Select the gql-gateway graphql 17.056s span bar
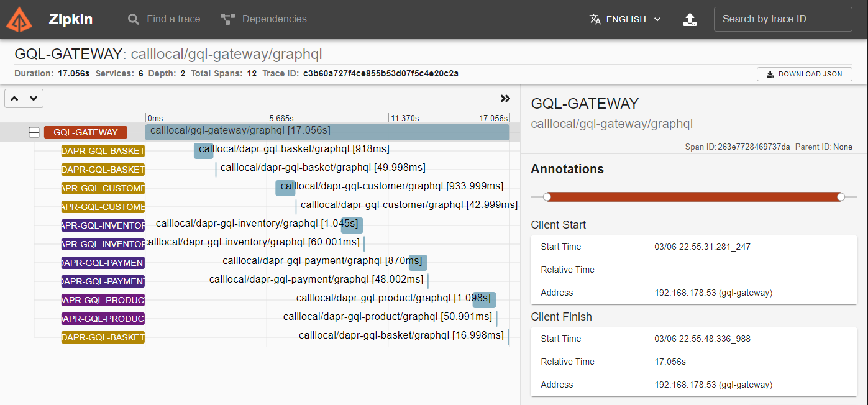 click(x=327, y=132)
